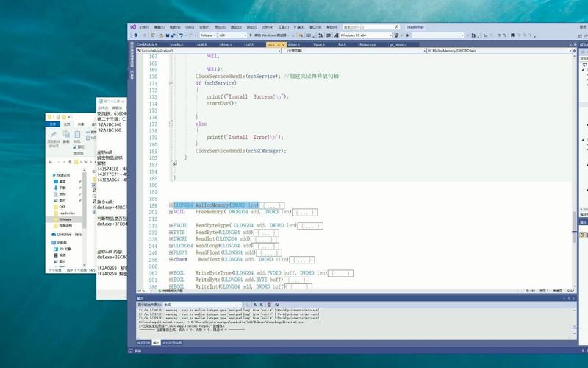Click Pin to Quick Access in Explorer
This screenshot has width=588, height=368.
point(53,139)
